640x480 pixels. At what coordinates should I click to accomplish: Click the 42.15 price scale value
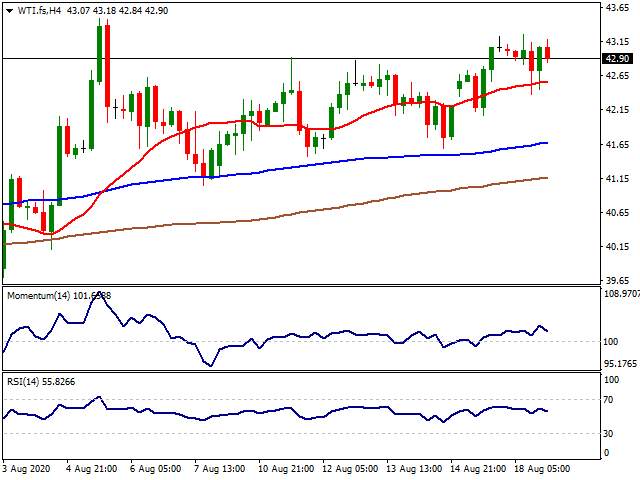pyautogui.click(x=617, y=110)
